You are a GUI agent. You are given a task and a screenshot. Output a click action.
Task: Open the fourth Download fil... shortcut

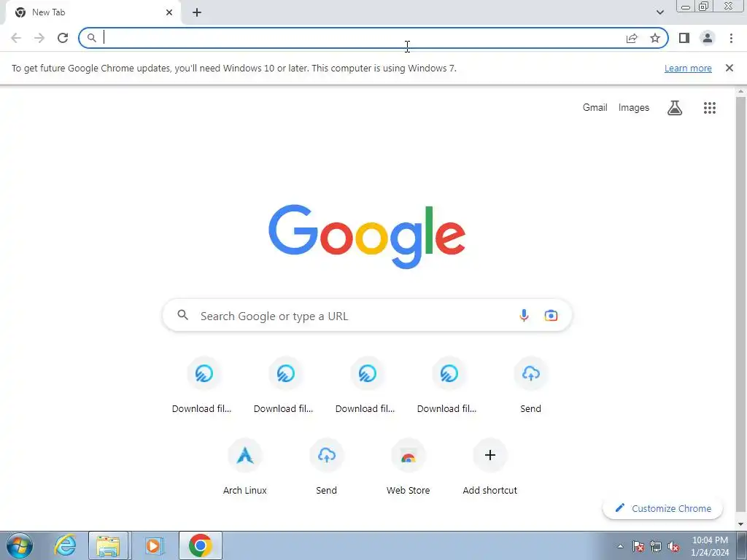(x=449, y=386)
